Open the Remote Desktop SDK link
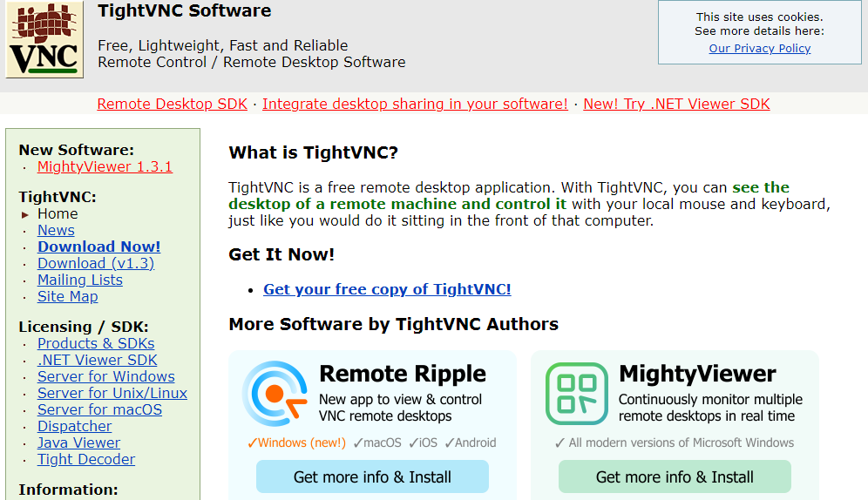868x500 pixels. [173, 104]
